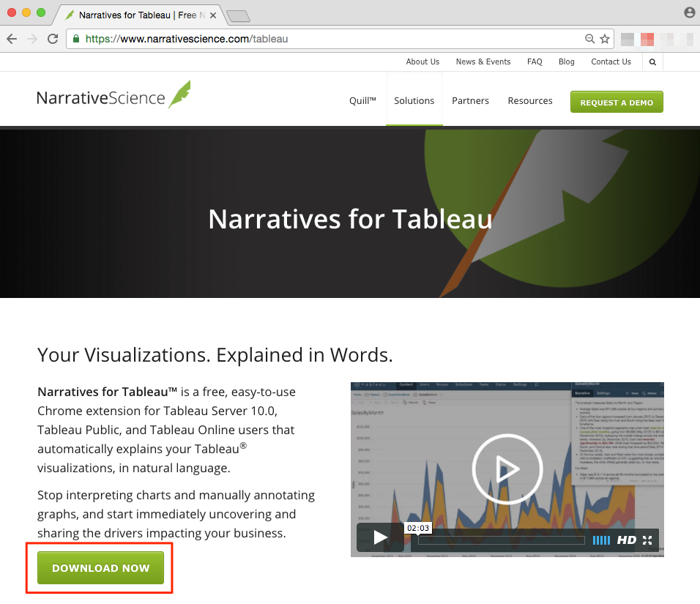Screen dimensions: 700x604
Task: Open the Solutions menu in the navigation
Action: point(414,100)
